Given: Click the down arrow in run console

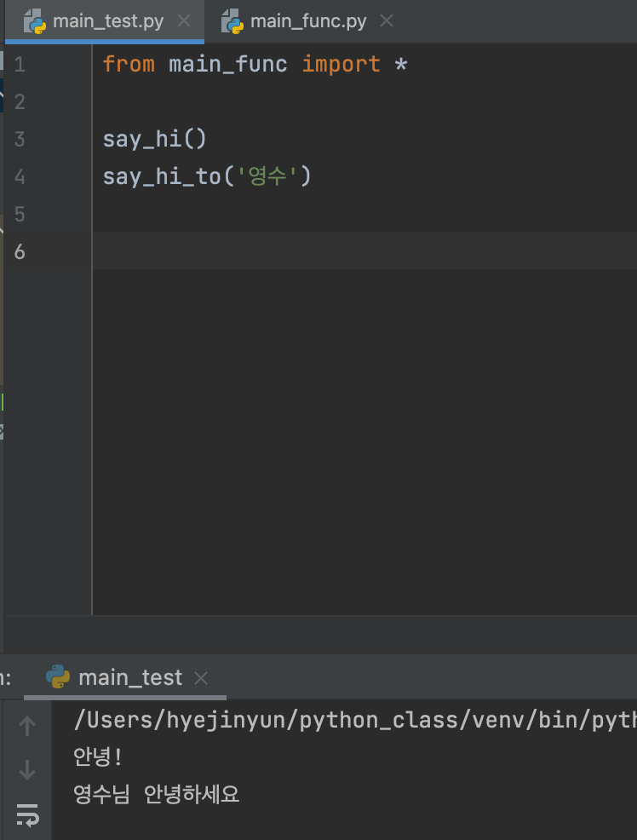Looking at the screenshot, I should point(26,770).
